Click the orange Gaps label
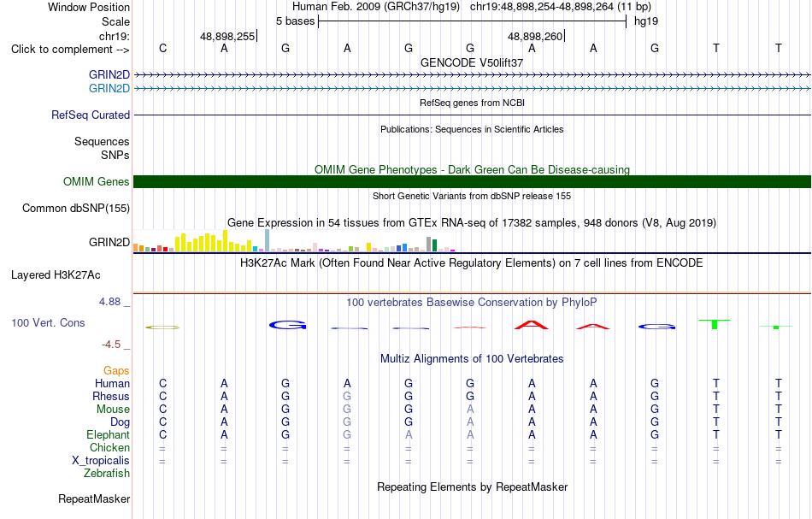 pyautogui.click(x=116, y=370)
